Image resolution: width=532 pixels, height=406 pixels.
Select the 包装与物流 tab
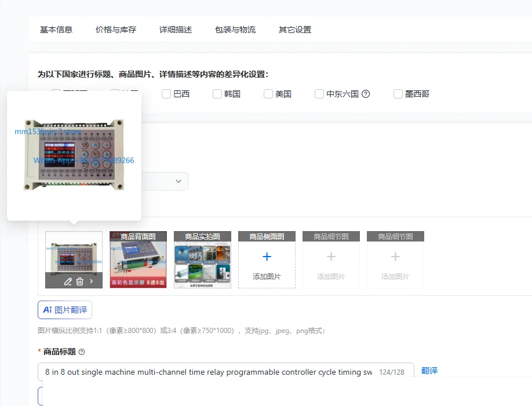235,30
